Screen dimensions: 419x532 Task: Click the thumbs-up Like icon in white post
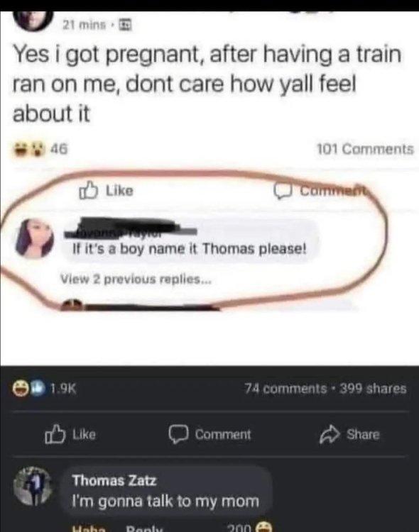tap(89, 191)
